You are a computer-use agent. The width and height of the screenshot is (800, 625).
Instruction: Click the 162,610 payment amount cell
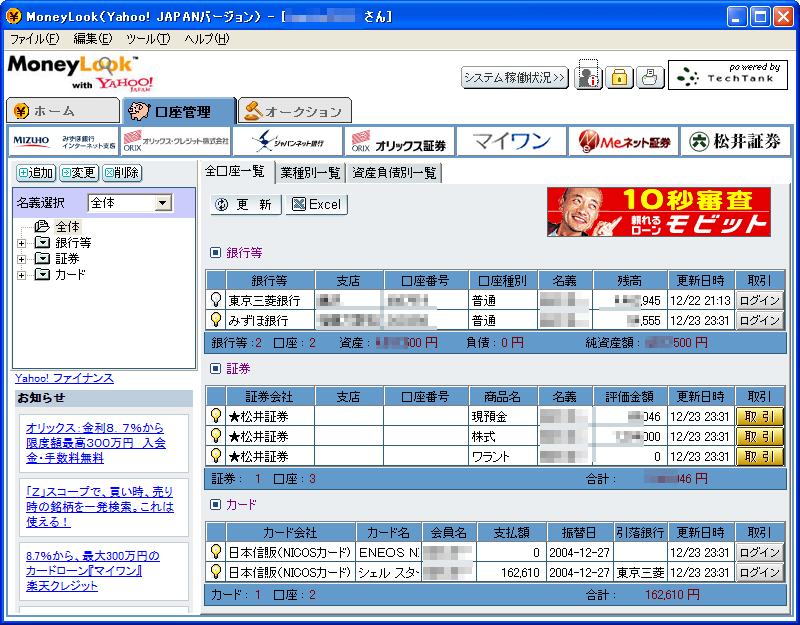512,572
